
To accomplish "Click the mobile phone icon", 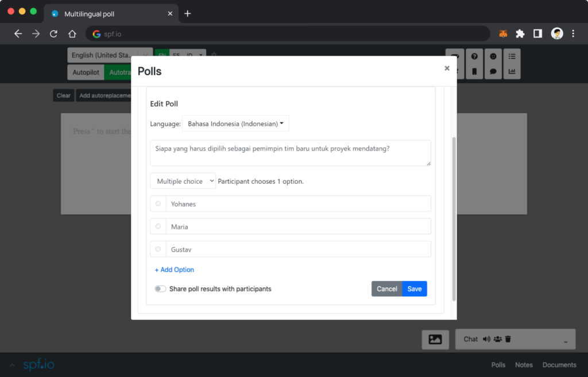I will [x=474, y=72].
